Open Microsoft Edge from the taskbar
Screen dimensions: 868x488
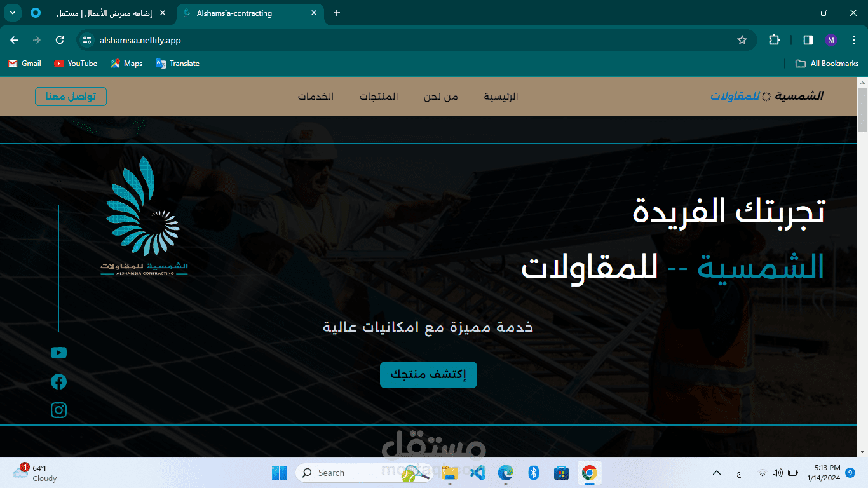[x=506, y=473]
